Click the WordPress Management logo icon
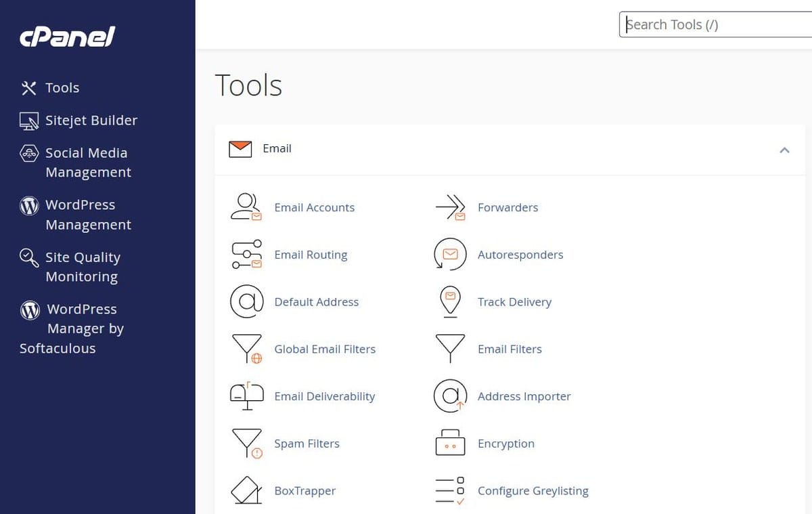The image size is (812, 514). pyautogui.click(x=29, y=205)
